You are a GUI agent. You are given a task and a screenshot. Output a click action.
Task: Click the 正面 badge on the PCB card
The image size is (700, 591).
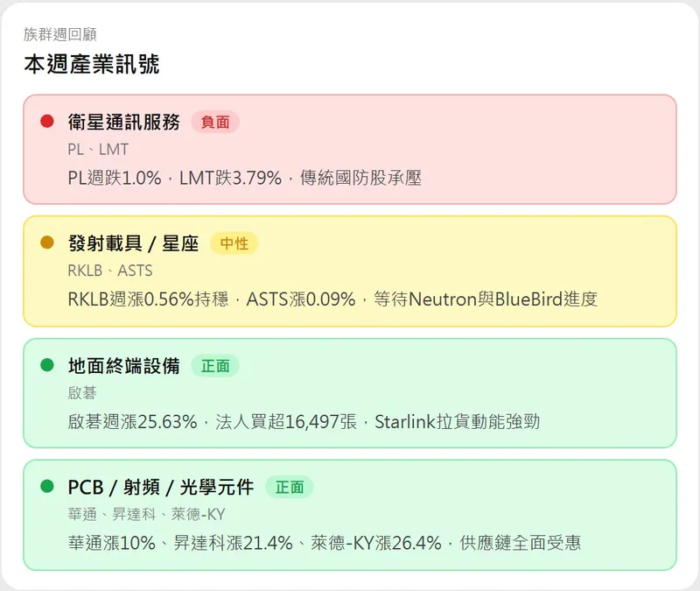(x=289, y=488)
